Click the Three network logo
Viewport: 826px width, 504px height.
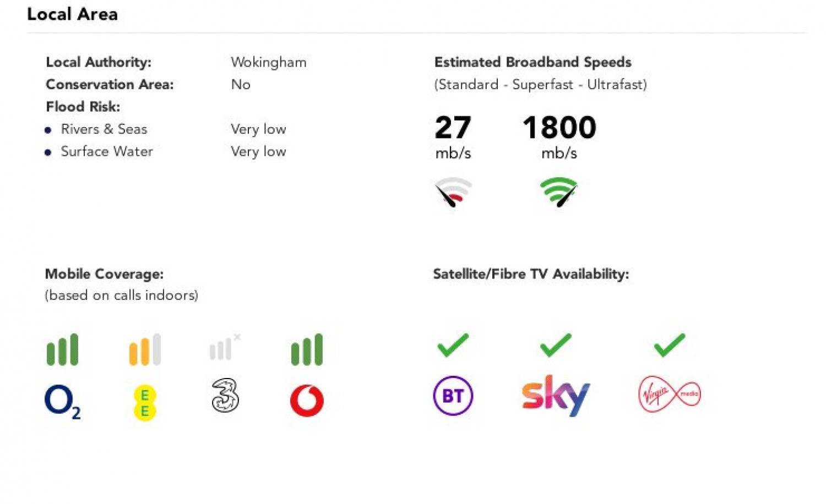(225, 395)
